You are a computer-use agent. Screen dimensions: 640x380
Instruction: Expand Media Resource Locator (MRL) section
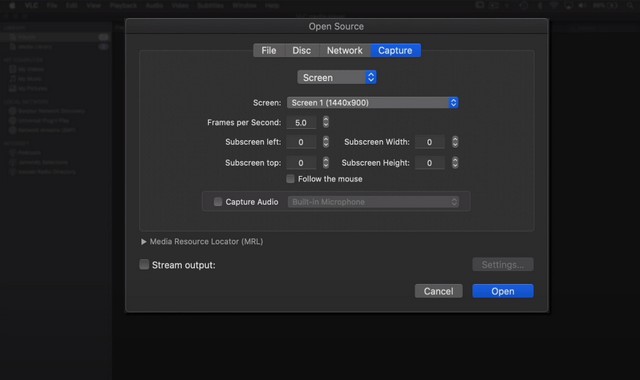[x=144, y=242]
